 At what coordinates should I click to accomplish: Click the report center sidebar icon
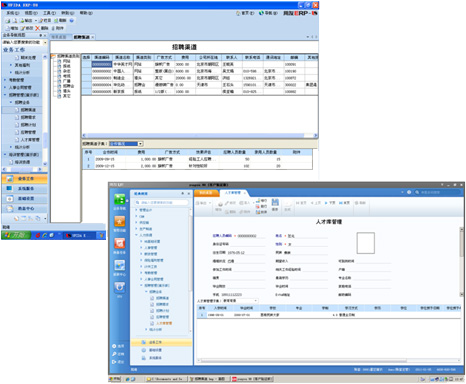pos(120,265)
